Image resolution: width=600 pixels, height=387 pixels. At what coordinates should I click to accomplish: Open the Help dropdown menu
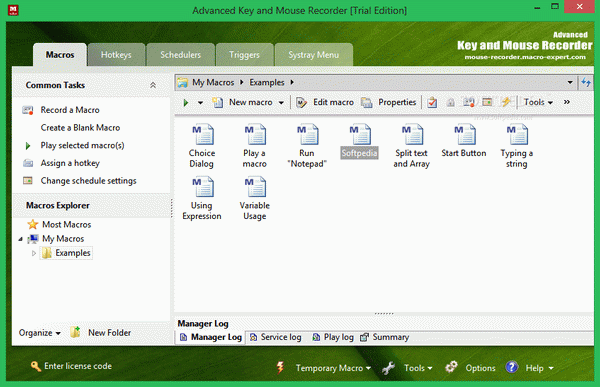(x=540, y=368)
